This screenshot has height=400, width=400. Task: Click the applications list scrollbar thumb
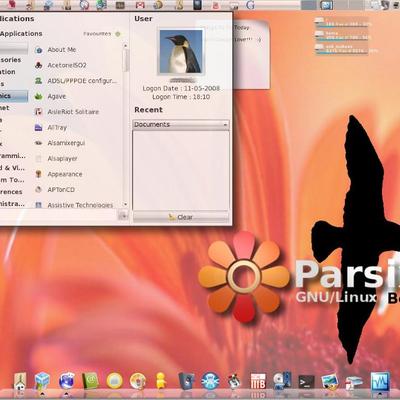[126, 60]
